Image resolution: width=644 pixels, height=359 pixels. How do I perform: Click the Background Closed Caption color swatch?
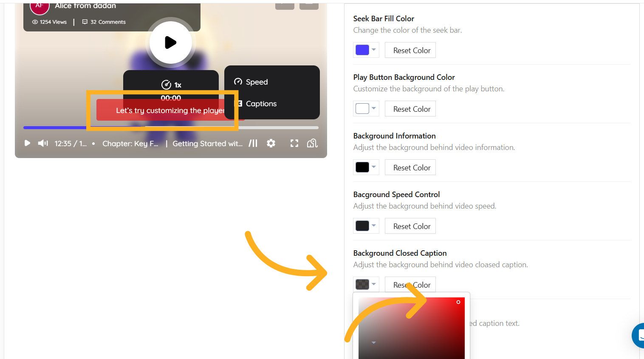(x=362, y=284)
